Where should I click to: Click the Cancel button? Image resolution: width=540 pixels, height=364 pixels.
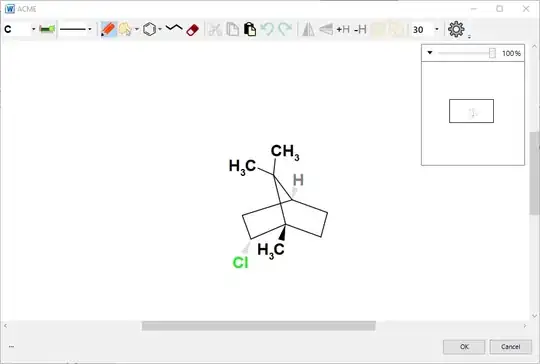click(510, 347)
